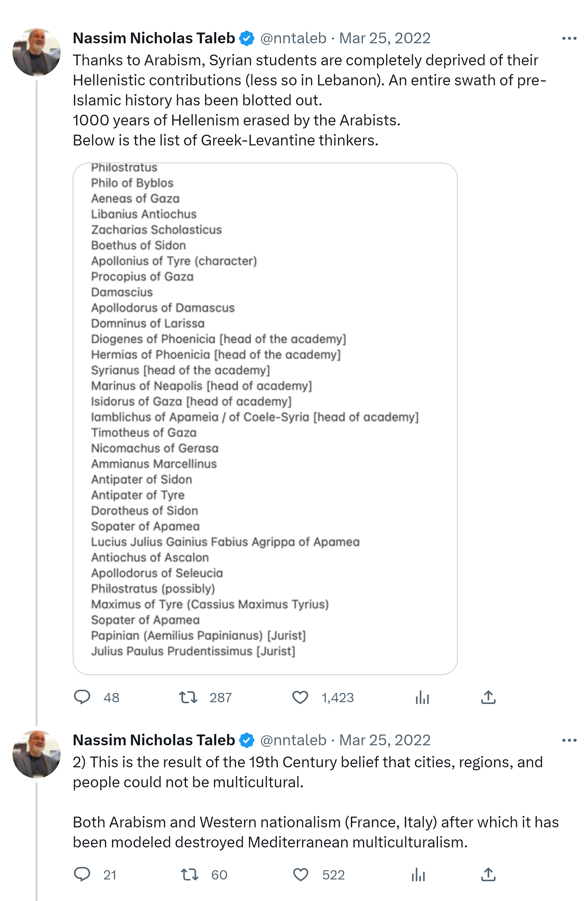
Task: Open the second tweet's Mar 25, 2022 timestamp
Action: 384,740
